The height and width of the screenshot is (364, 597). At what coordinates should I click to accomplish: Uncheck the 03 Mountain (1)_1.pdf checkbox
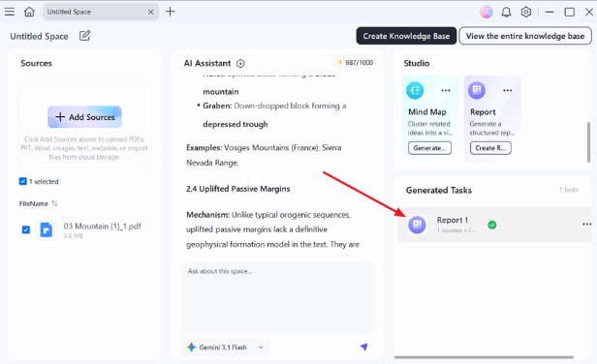26,229
